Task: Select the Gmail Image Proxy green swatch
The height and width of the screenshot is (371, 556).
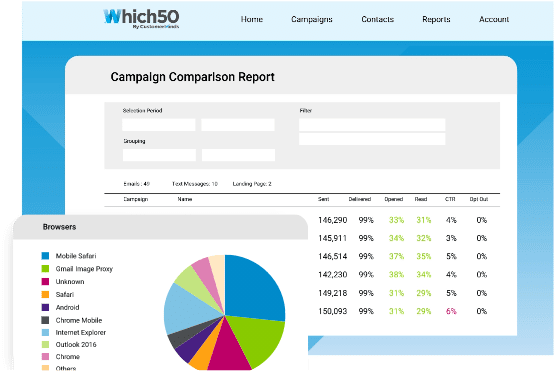Action: (45, 268)
